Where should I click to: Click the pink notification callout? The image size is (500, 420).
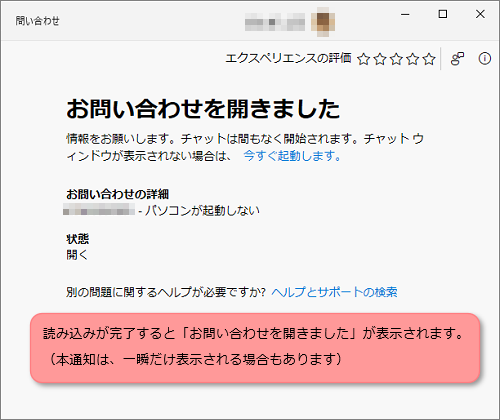[255, 348]
